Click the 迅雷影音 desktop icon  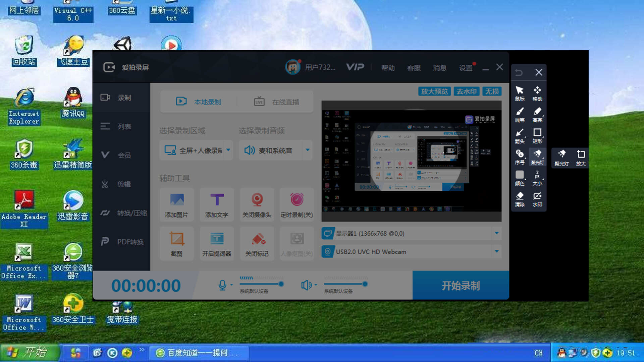[73, 205]
